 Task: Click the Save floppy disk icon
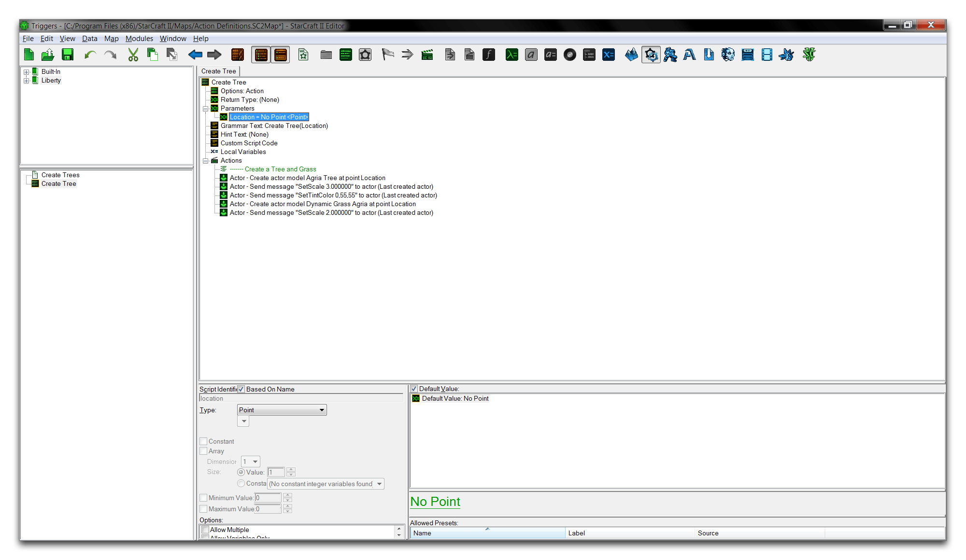pos(68,55)
